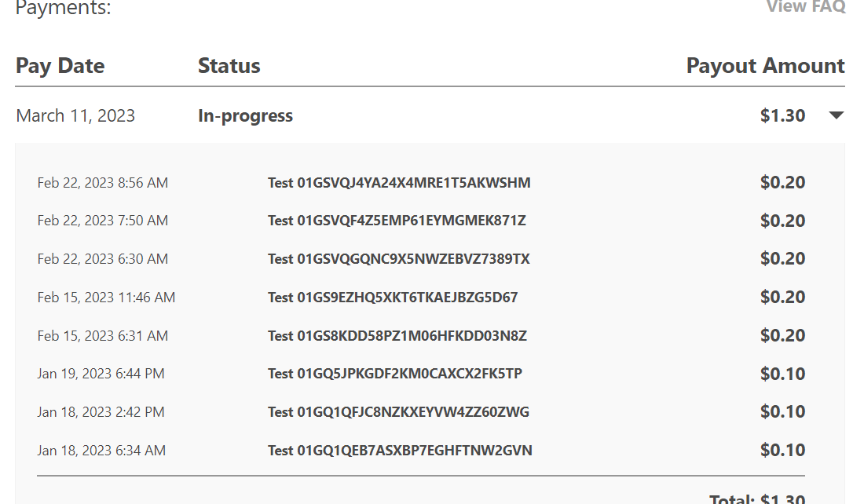Click the Pay Date column header

tap(60, 66)
